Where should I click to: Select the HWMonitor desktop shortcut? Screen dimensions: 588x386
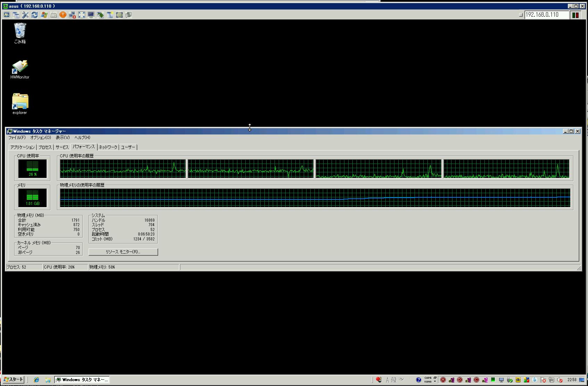[x=20, y=69]
